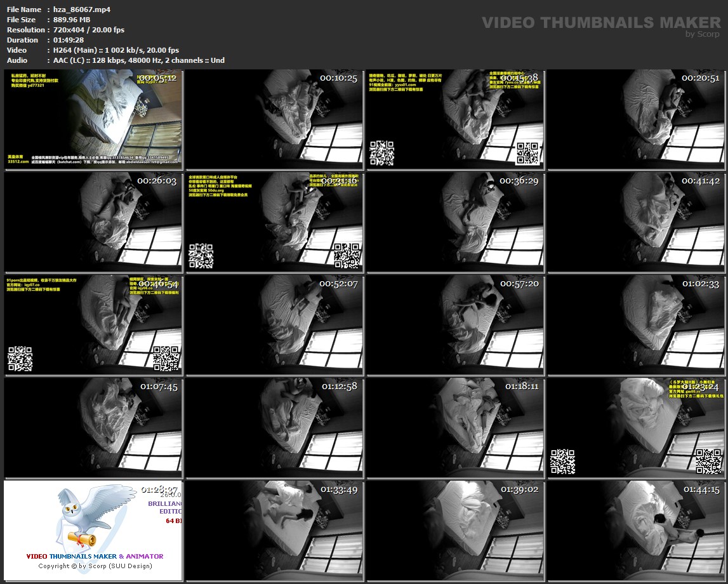Click the timestamp 01:33:49
The width and height of the screenshot is (728, 584).
click(339, 489)
